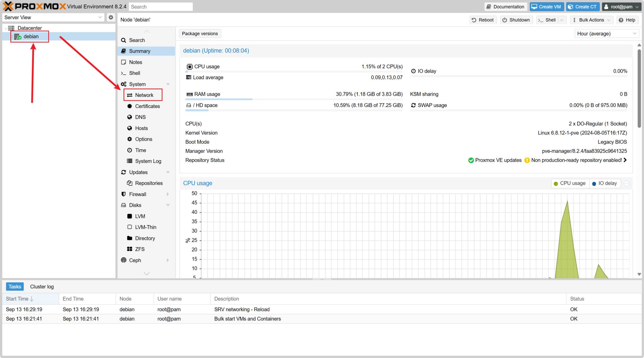Select the Summary menu item
Screen dimensions: 644x358
(140, 51)
